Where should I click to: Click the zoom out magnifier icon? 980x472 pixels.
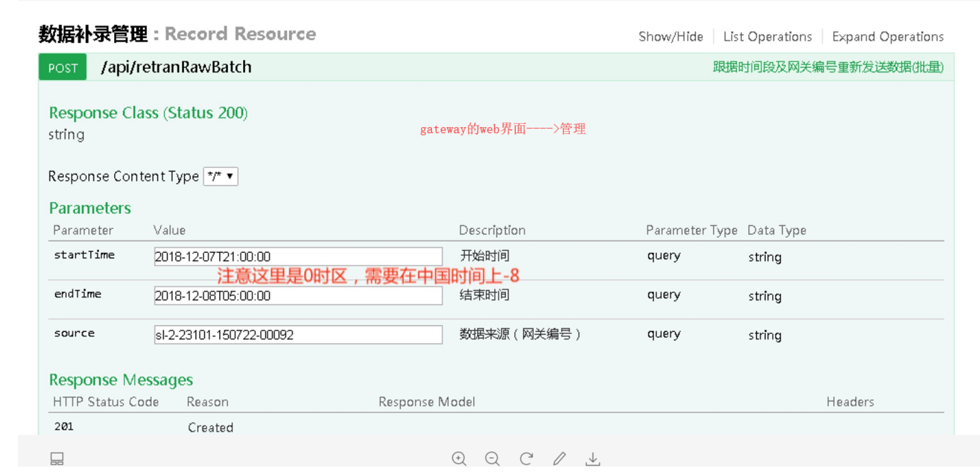coord(492,458)
